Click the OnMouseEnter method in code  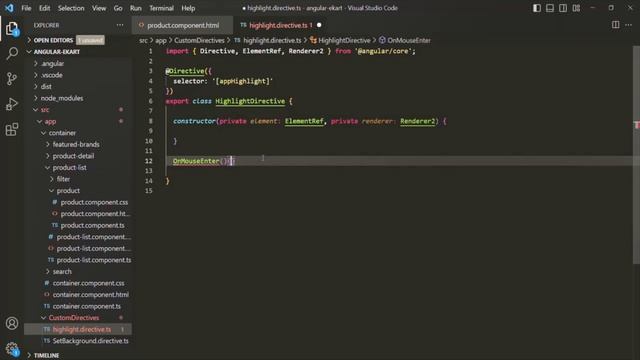[196, 161]
